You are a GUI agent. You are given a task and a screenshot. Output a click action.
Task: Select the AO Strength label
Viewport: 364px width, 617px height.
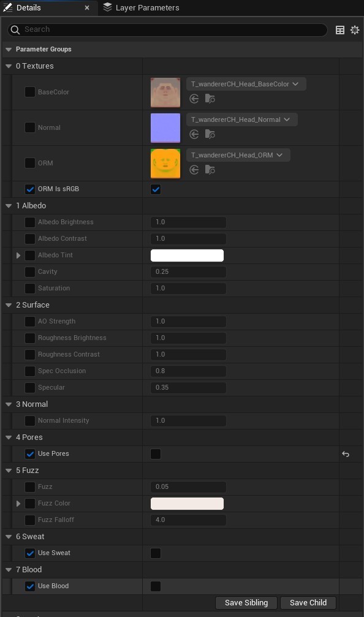(56, 322)
